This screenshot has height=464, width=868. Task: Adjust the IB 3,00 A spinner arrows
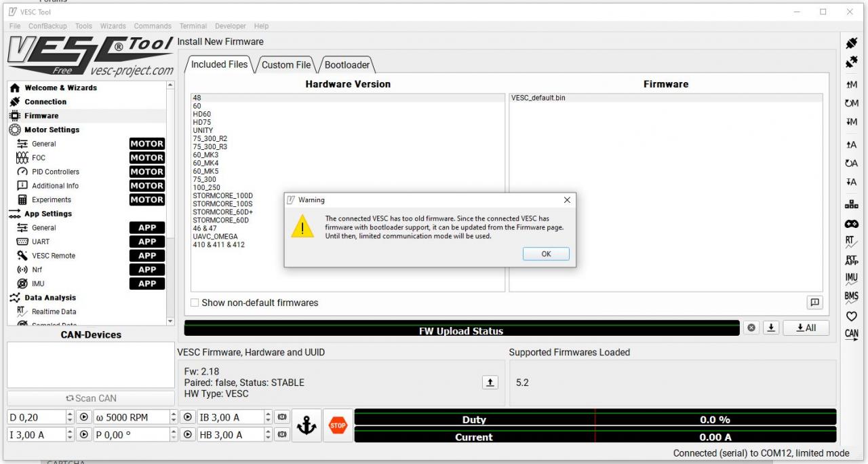tap(268, 417)
